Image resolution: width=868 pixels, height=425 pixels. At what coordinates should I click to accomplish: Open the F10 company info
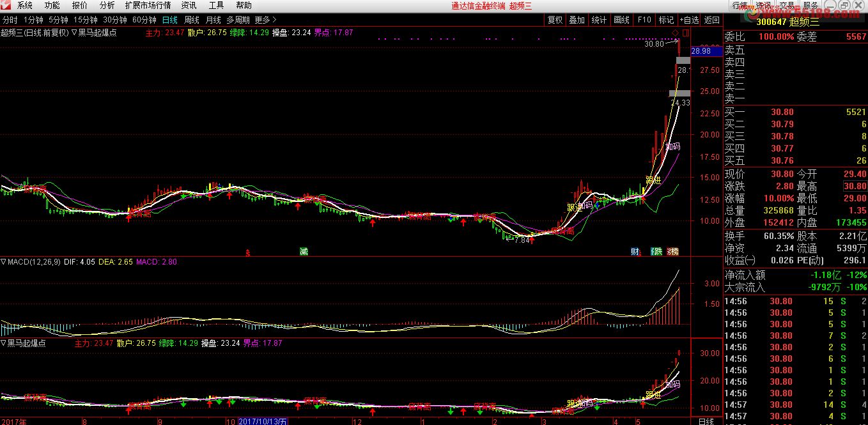[x=644, y=20]
